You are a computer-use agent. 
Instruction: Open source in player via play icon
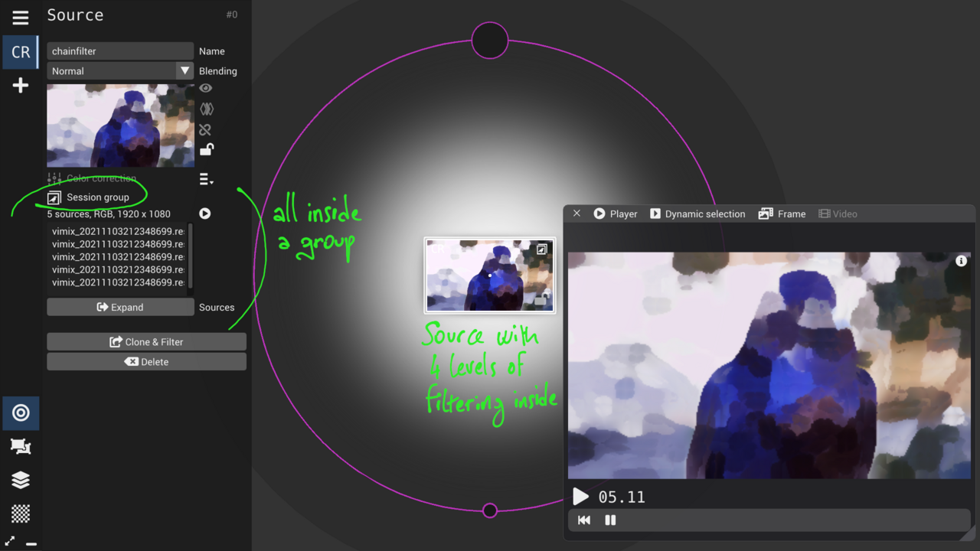point(205,214)
